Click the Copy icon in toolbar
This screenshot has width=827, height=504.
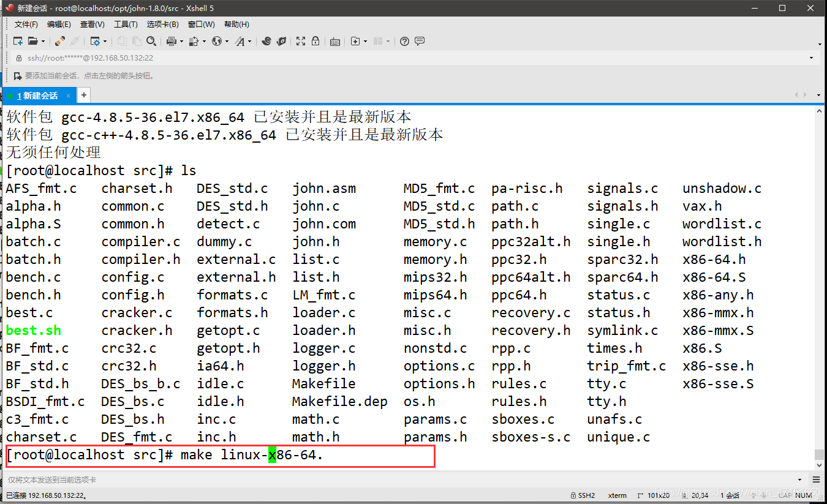(x=121, y=41)
